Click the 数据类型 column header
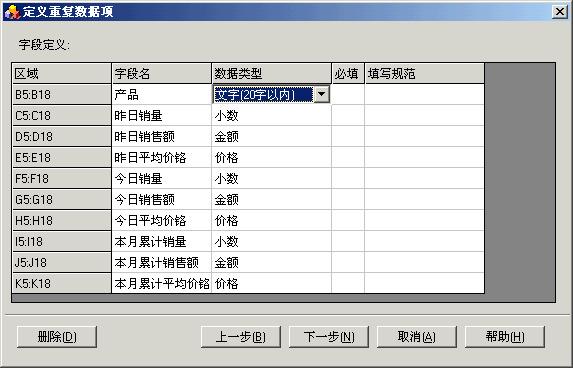Screen dimensions: 573x368 point(272,73)
